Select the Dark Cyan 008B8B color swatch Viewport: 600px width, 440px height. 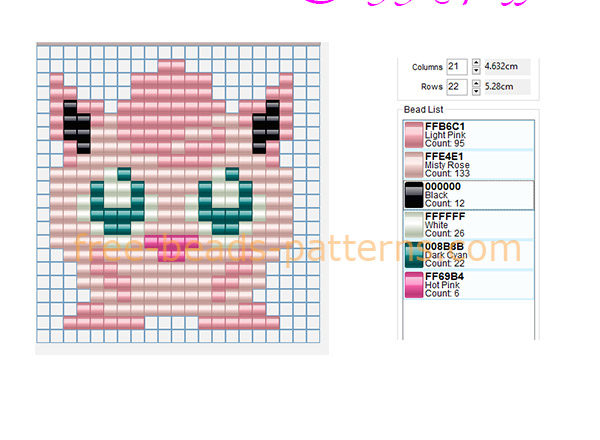414,255
